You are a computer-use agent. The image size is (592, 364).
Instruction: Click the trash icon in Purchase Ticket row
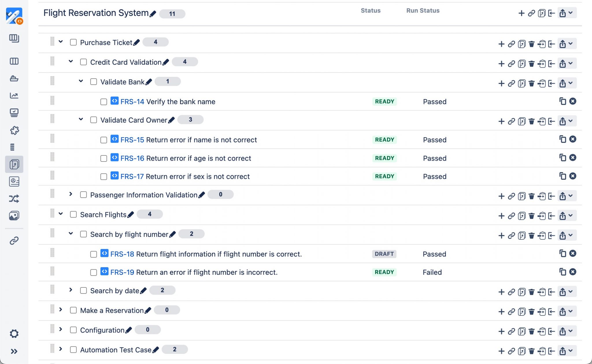point(531,44)
